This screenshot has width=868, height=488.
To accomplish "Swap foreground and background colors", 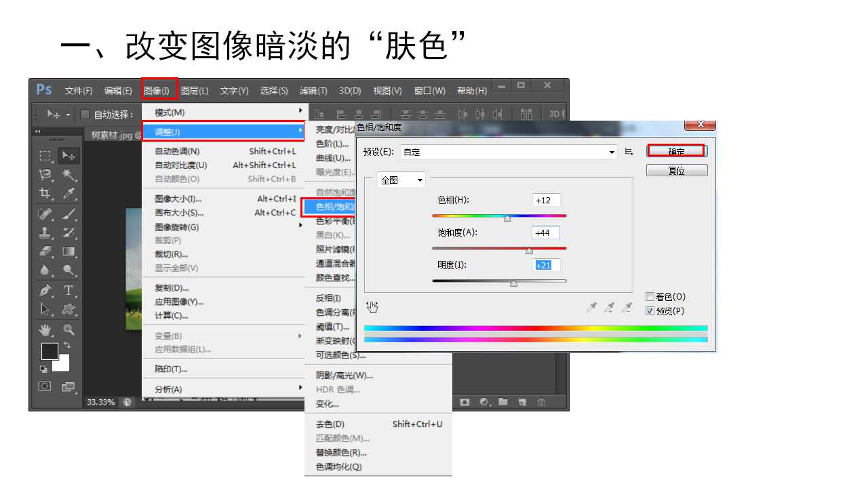I will pyautogui.click(x=67, y=345).
